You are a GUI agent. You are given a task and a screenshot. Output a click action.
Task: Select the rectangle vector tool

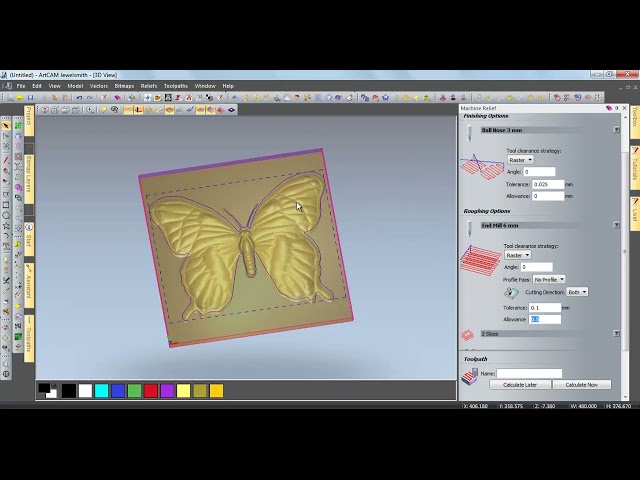6,205
